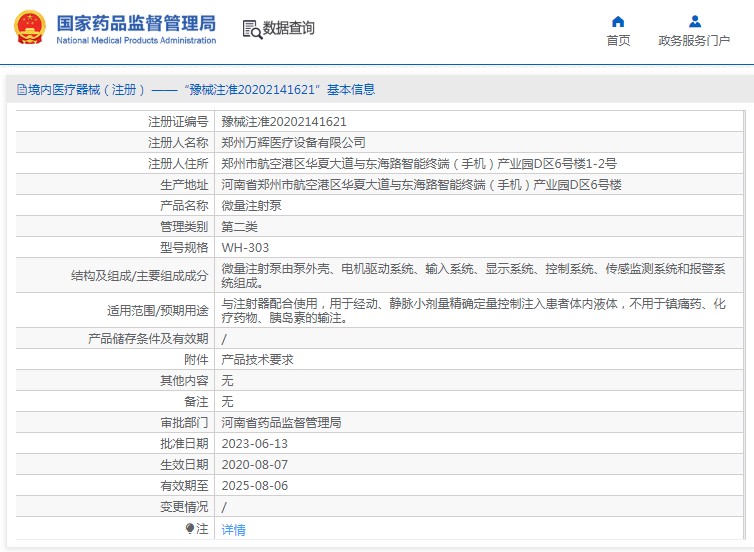Click the 备注 label
The image size is (754, 552).
tap(196, 401)
